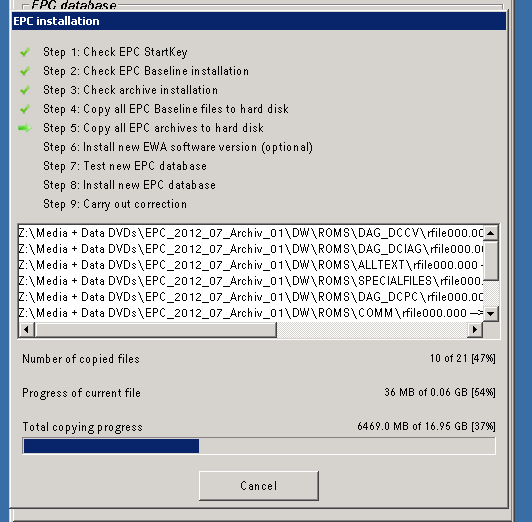Viewport: 532px width, 522px height.
Task: Click the horizontal scrollbar thumb under file list
Action: click(156, 329)
